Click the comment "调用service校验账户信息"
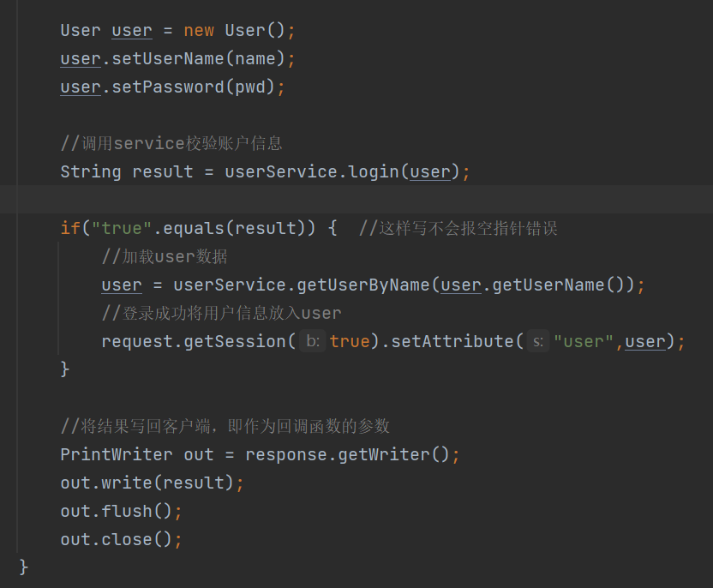 [x=171, y=143]
